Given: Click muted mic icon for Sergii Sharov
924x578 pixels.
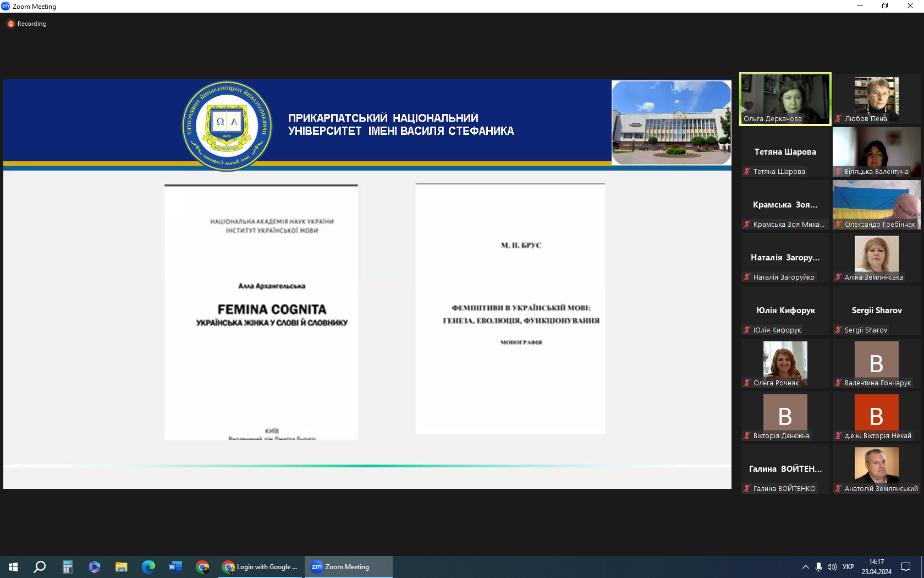Looking at the screenshot, I should click(x=839, y=330).
